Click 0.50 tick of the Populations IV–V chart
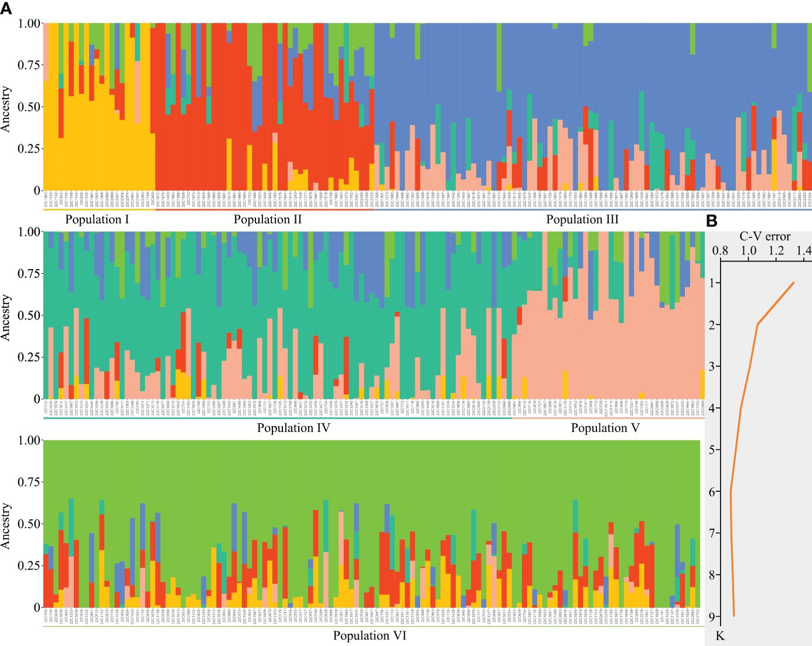The height and width of the screenshot is (646, 812). 28,315
